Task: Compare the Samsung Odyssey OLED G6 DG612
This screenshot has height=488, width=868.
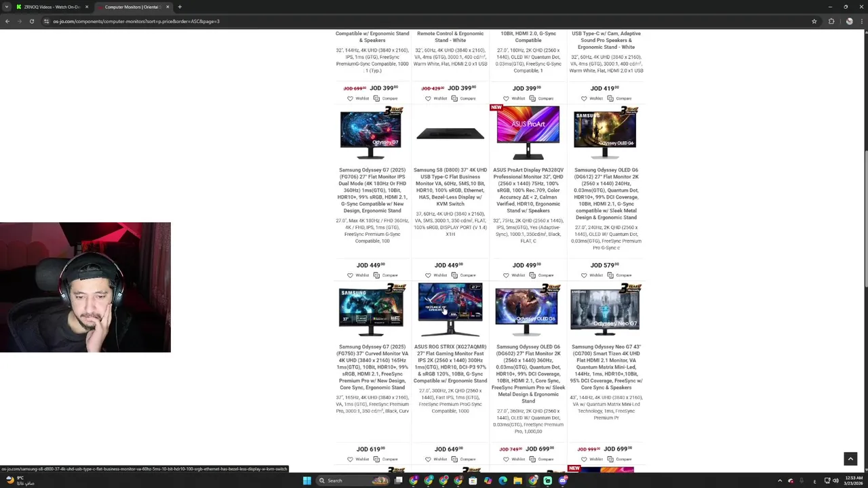Action: point(619,275)
